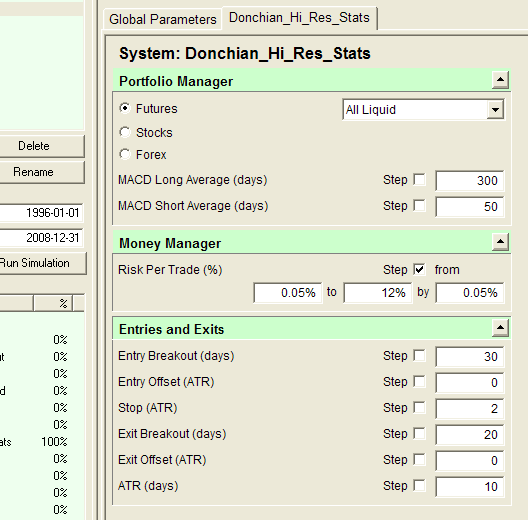Enable Step for MACD Short Average
Screen dimensions: 528x520
click(419, 205)
